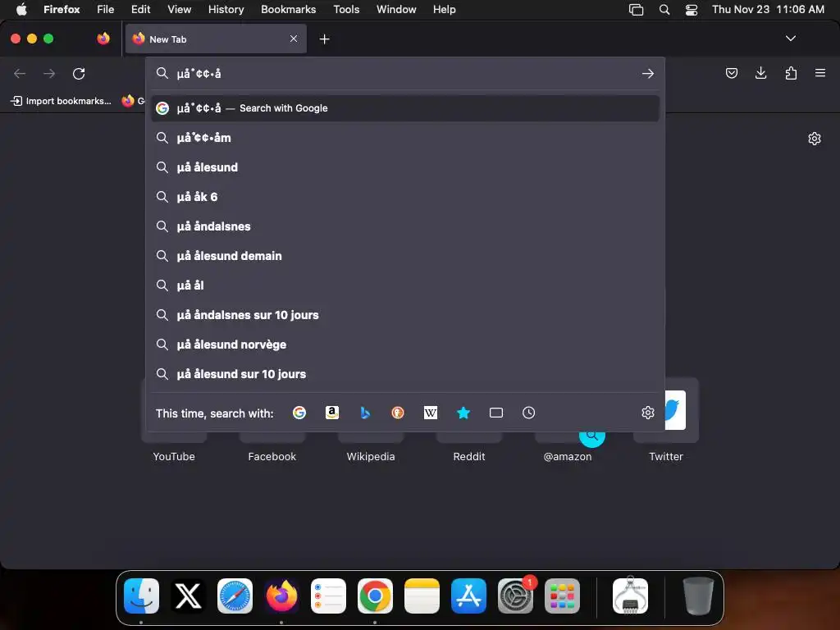Search this time with Amazon icon

click(x=332, y=413)
